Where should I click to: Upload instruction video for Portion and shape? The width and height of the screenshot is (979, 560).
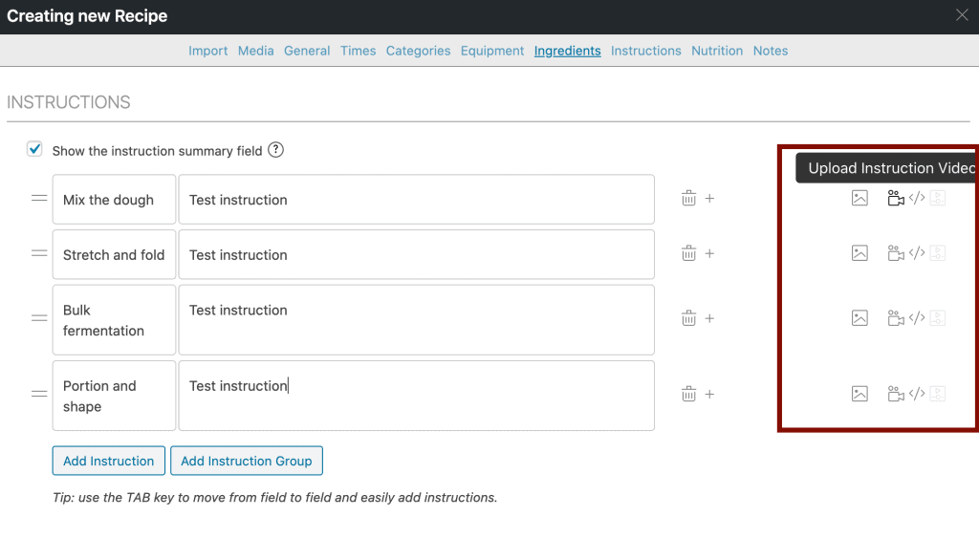point(896,394)
